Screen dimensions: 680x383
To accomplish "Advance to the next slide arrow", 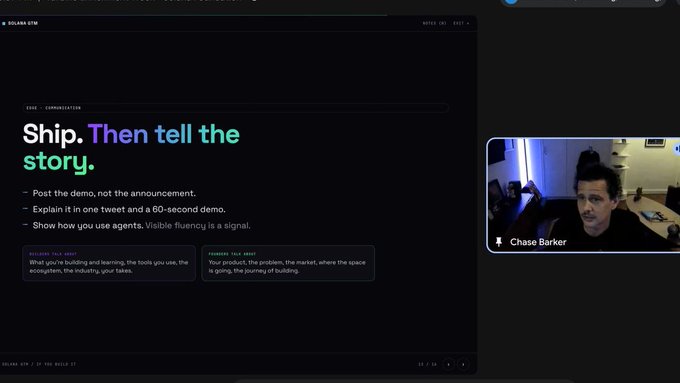I will 463,364.
